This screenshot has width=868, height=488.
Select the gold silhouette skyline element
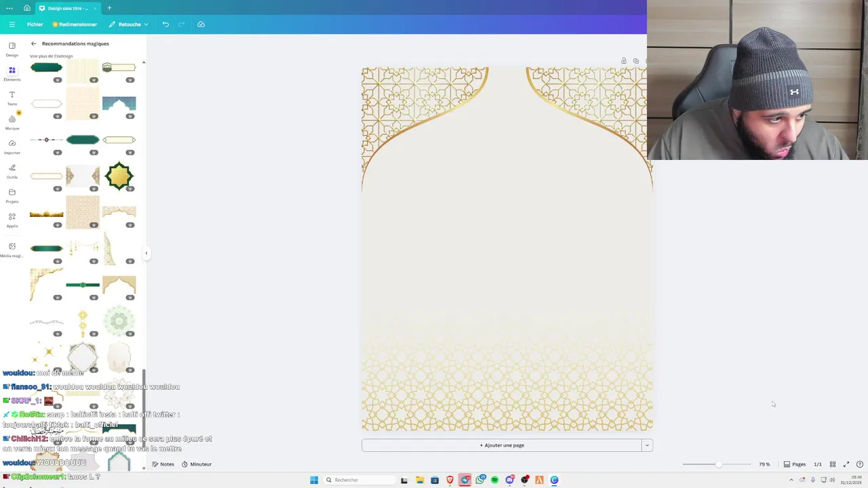pyautogui.click(x=46, y=214)
